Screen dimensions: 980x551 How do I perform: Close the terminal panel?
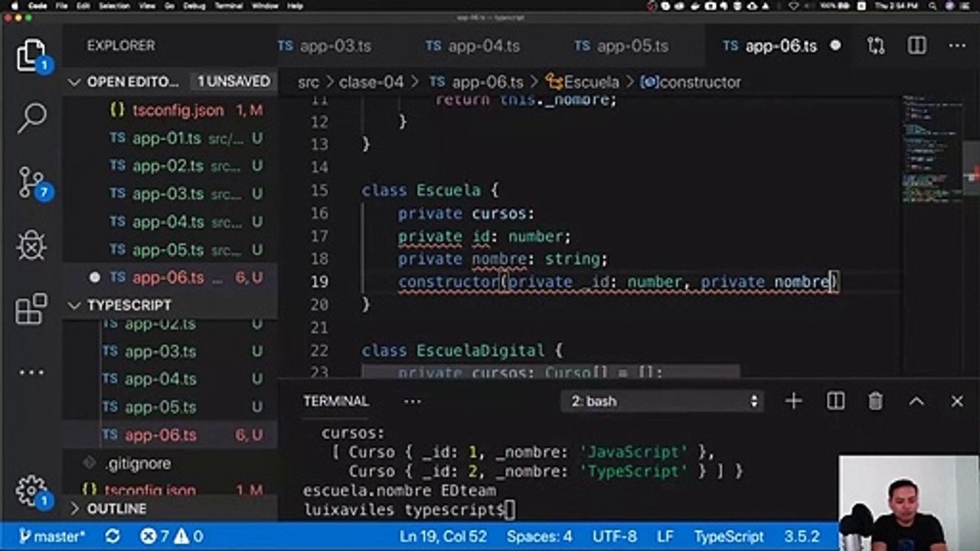[x=957, y=401]
